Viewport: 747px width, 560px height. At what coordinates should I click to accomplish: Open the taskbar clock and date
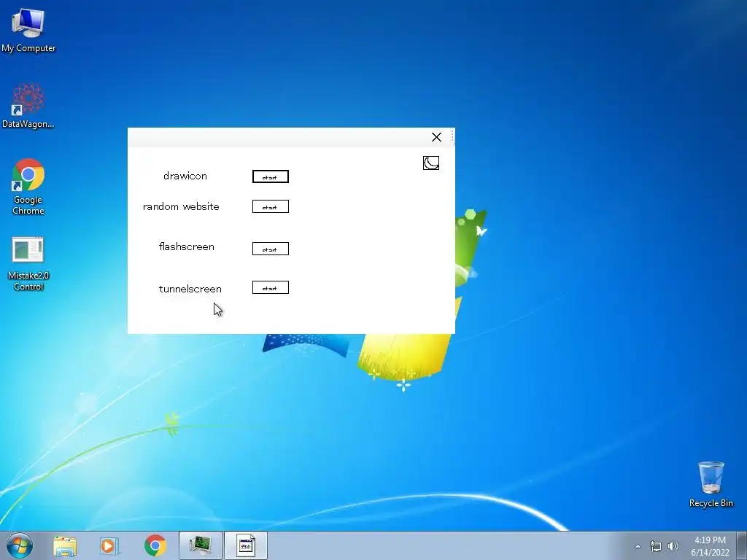tap(710, 546)
